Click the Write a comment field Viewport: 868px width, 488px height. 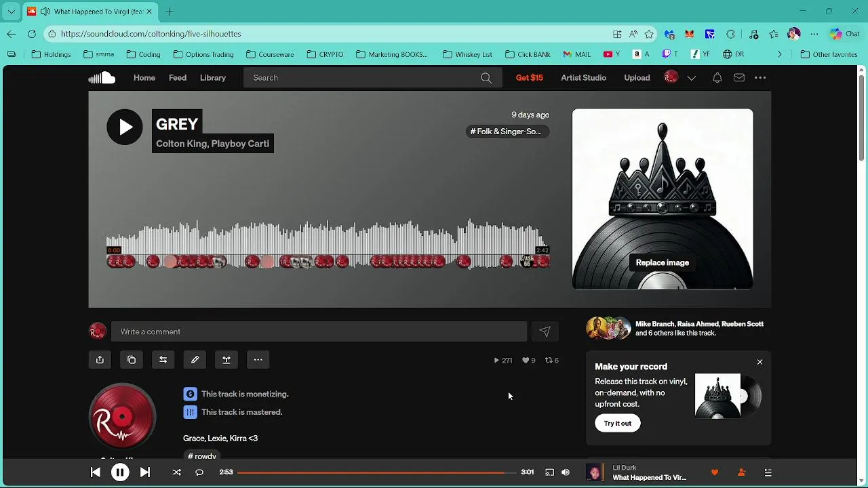(319, 331)
